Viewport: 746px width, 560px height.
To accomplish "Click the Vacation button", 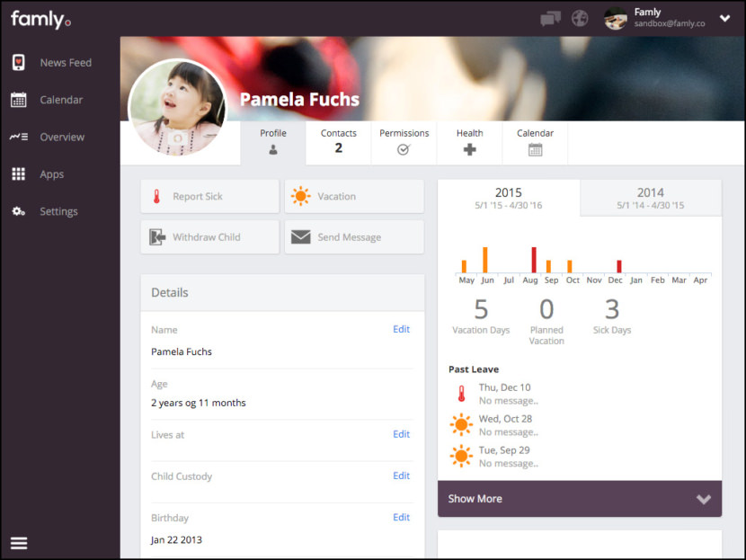I will pyautogui.click(x=354, y=197).
